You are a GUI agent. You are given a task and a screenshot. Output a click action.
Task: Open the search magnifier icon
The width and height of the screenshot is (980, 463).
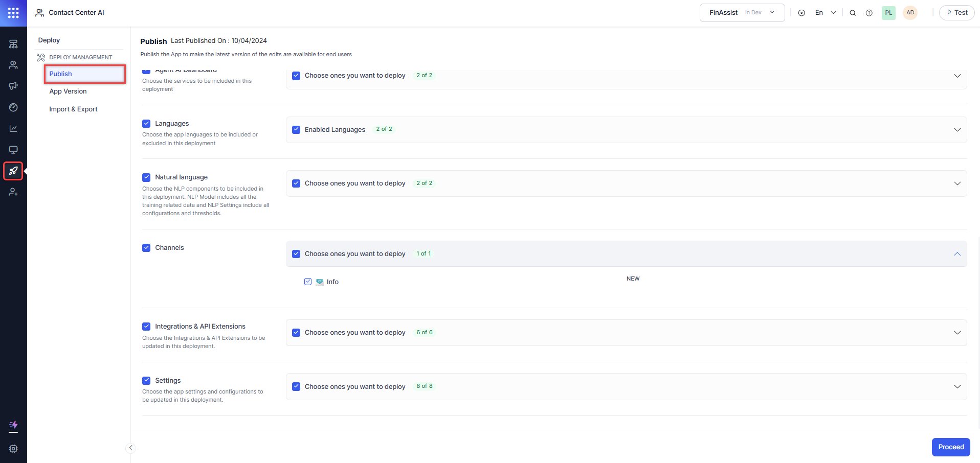pyautogui.click(x=853, y=13)
